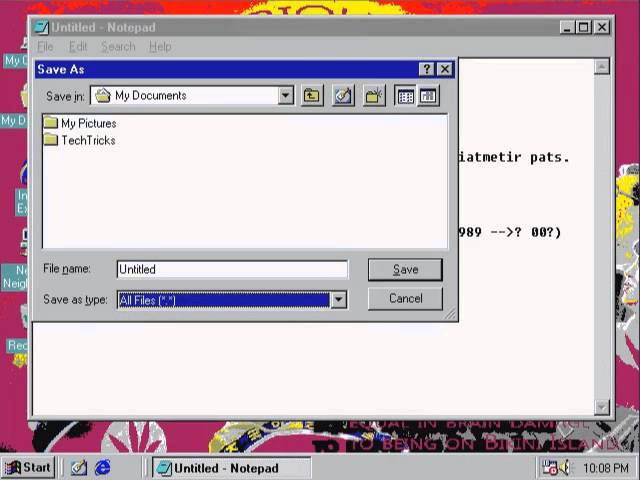
Task: Select the All Files type field
Action: (x=224, y=300)
